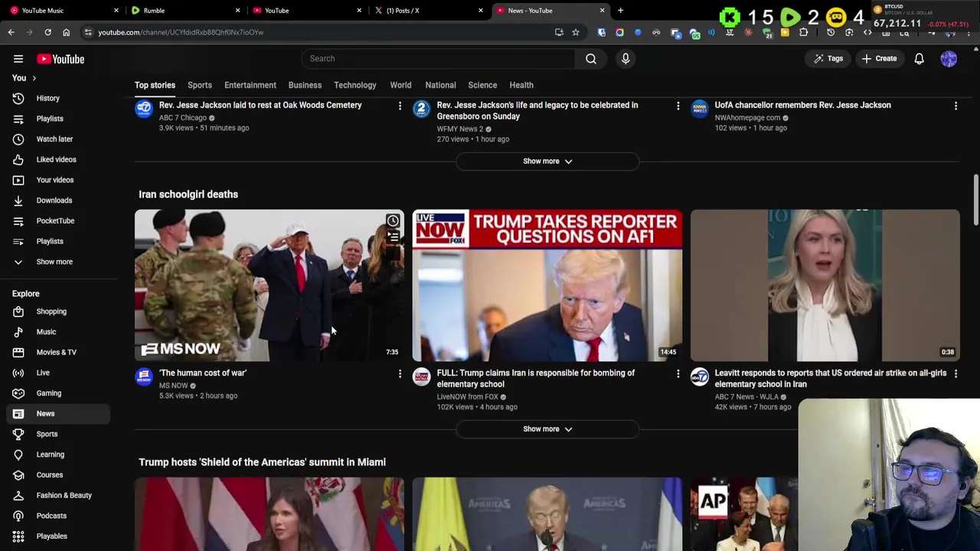Viewport: 980px width, 551px height.
Task: Open the account avatar menu
Action: 949,59
